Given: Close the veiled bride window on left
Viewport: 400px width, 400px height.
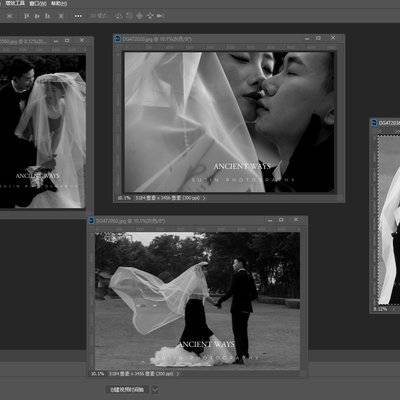Looking at the screenshot, I should coord(82,40).
